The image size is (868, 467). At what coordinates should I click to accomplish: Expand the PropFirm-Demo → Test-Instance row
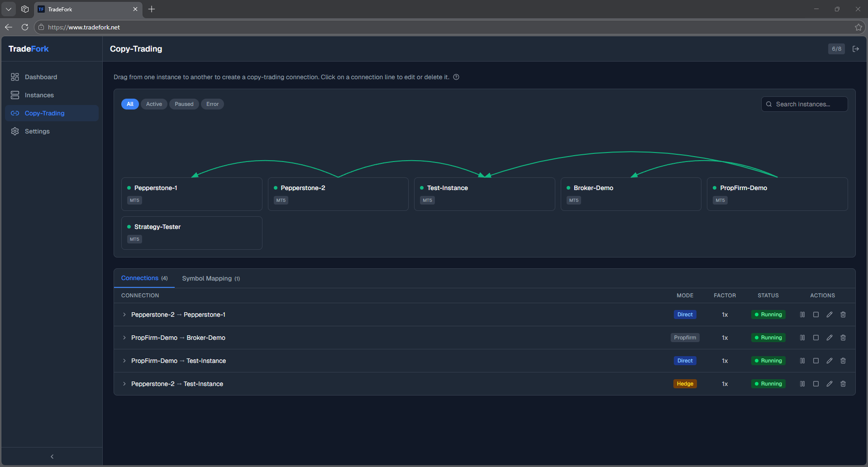(x=124, y=361)
